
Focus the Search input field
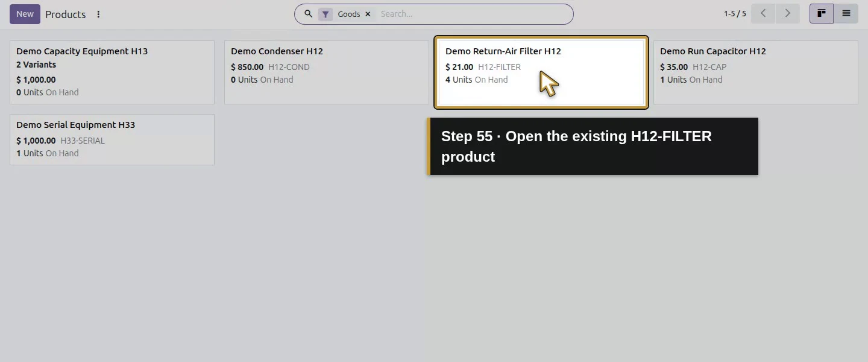tap(473, 14)
